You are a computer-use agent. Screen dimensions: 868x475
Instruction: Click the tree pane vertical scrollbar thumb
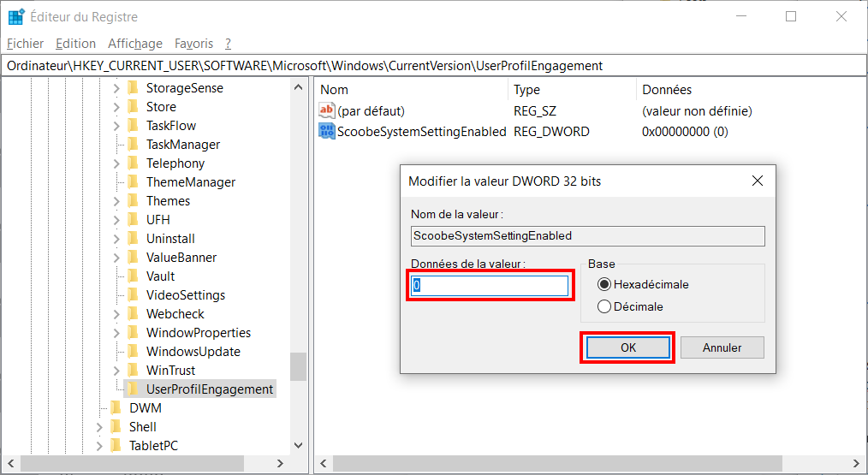click(x=298, y=366)
